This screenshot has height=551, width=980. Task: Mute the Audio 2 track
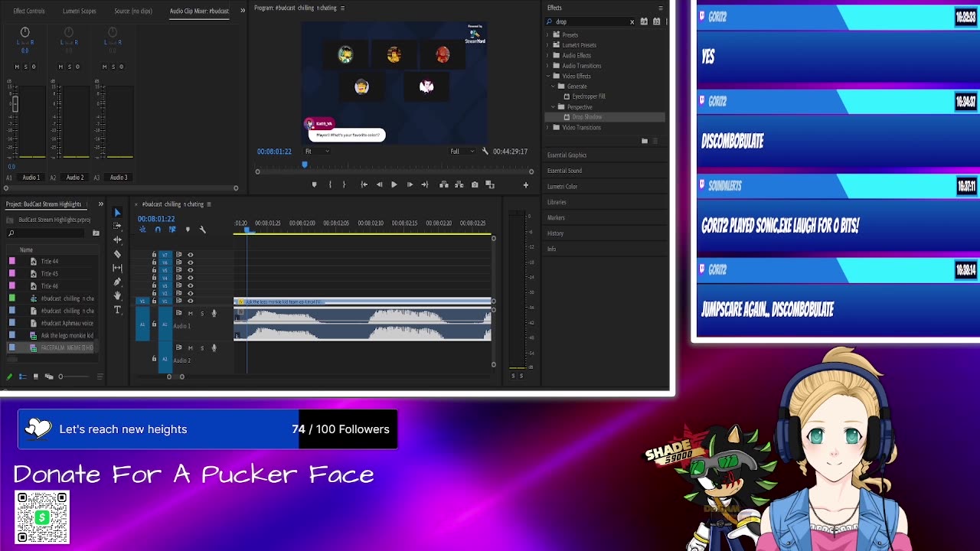[191, 347]
